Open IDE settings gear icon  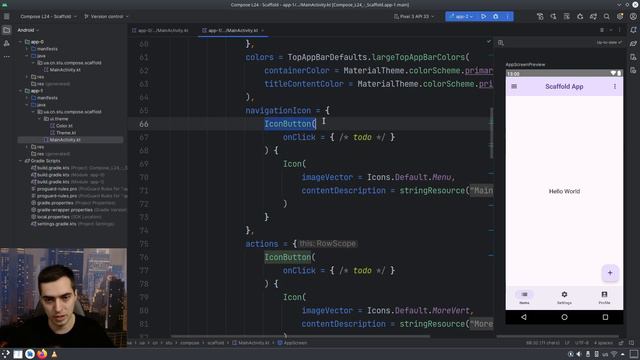(620, 16)
